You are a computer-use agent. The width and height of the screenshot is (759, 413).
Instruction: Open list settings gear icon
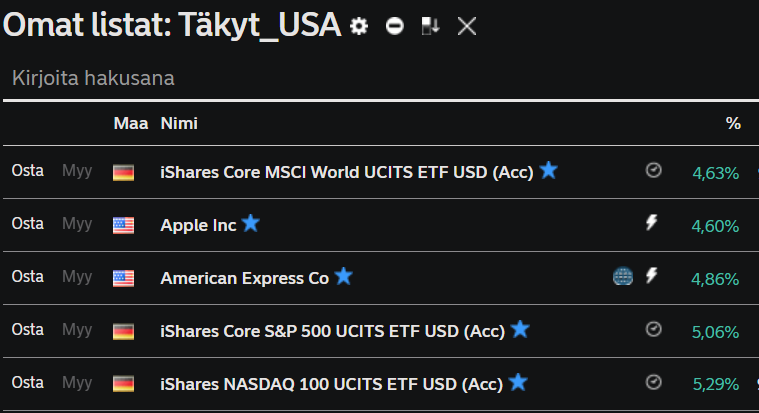tap(359, 26)
